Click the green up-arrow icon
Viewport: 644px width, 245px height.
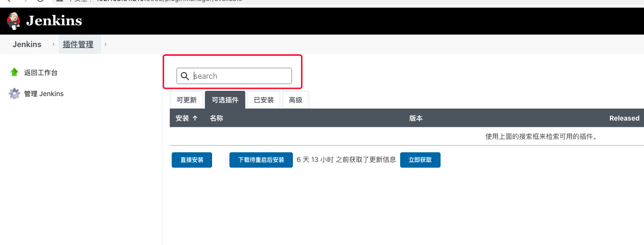[x=14, y=72]
